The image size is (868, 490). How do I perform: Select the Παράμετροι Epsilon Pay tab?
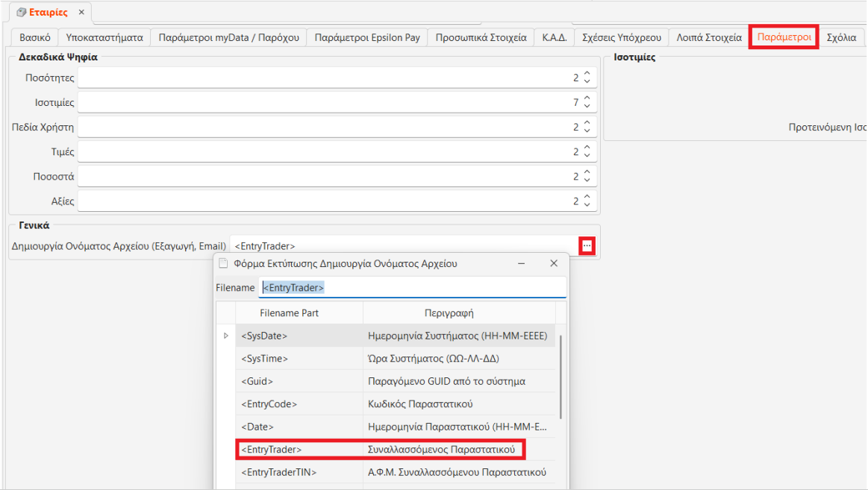[x=367, y=37]
